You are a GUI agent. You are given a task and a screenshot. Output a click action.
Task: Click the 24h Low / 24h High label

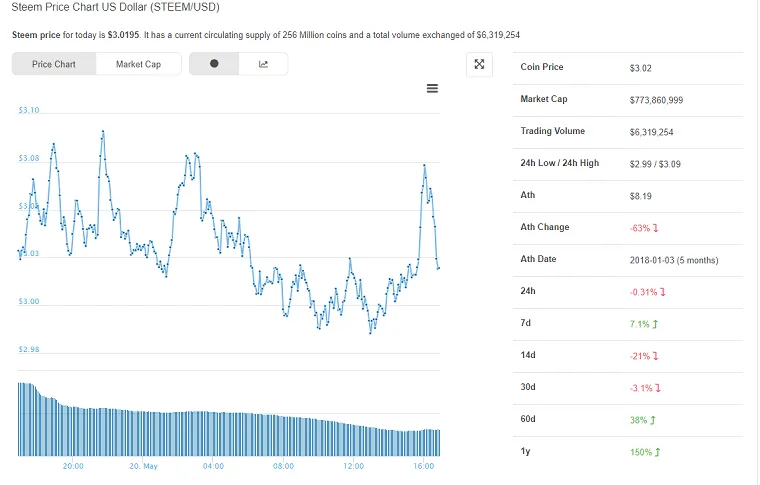click(x=560, y=163)
